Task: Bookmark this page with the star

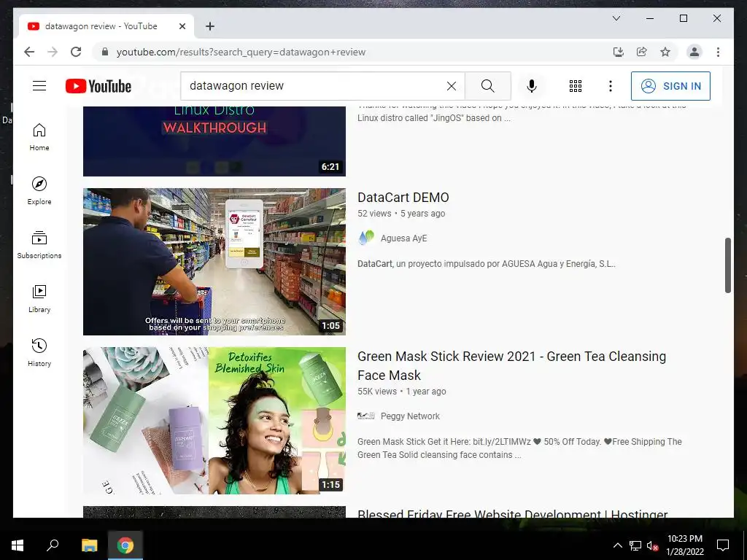Action: (x=665, y=52)
